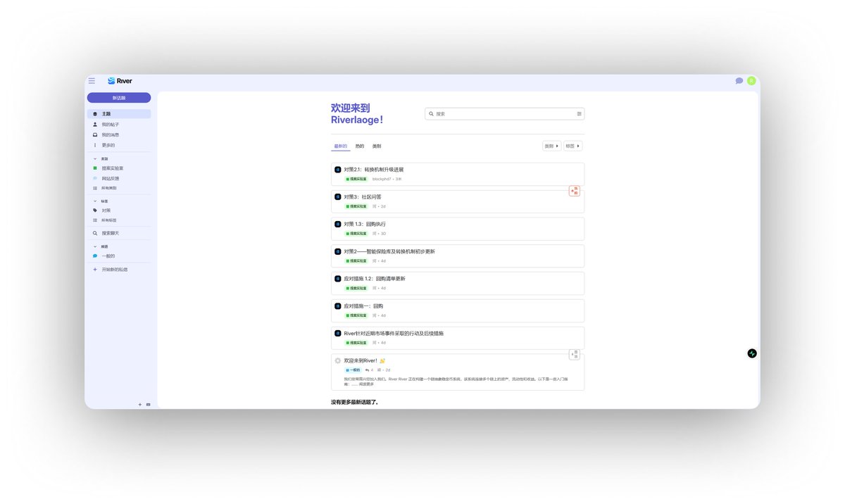Image resolution: width=845 pixels, height=504 pixels.
Task: Click the 新话题 new topic button
Action: [x=119, y=98]
